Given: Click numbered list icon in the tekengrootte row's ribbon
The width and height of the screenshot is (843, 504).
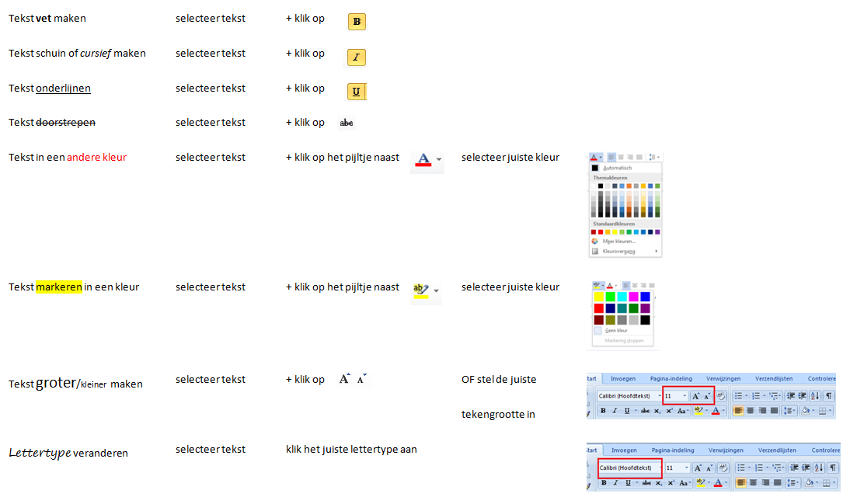Looking at the screenshot, I should coord(757,396).
